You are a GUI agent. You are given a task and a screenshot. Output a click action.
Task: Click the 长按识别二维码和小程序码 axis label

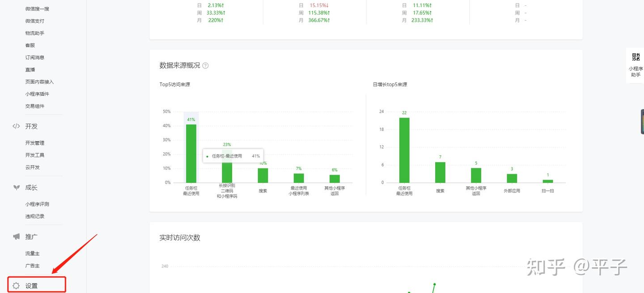pyautogui.click(x=227, y=191)
